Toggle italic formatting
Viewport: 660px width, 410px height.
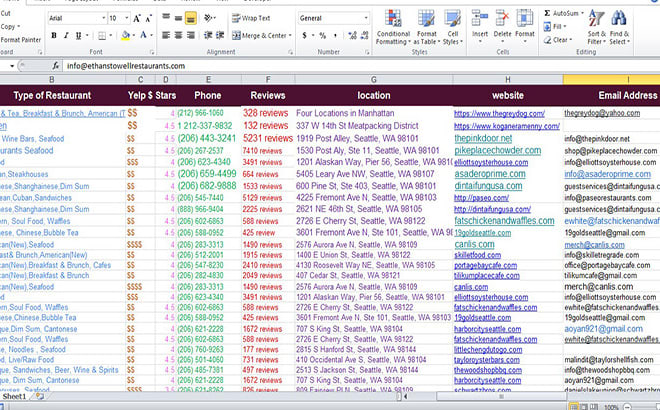[x=66, y=36]
